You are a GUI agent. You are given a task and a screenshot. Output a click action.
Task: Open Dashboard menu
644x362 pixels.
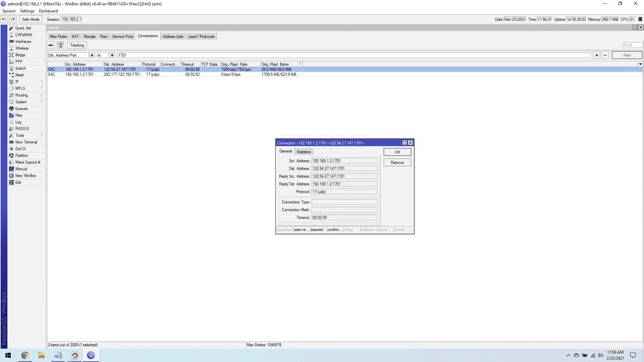click(x=48, y=11)
